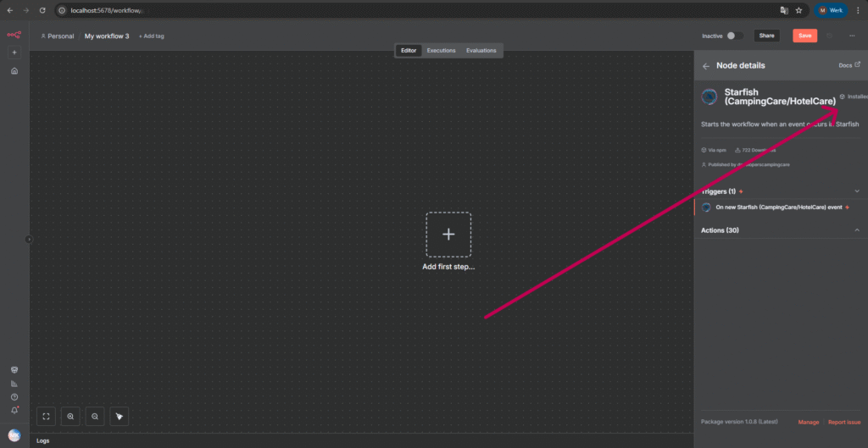Expand the Actions (30) section
This screenshot has height=448, width=868.
click(x=856, y=230)
